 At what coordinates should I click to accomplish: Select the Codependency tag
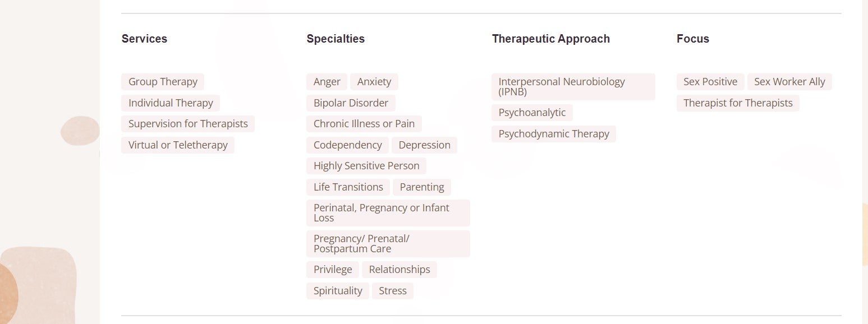348,145
